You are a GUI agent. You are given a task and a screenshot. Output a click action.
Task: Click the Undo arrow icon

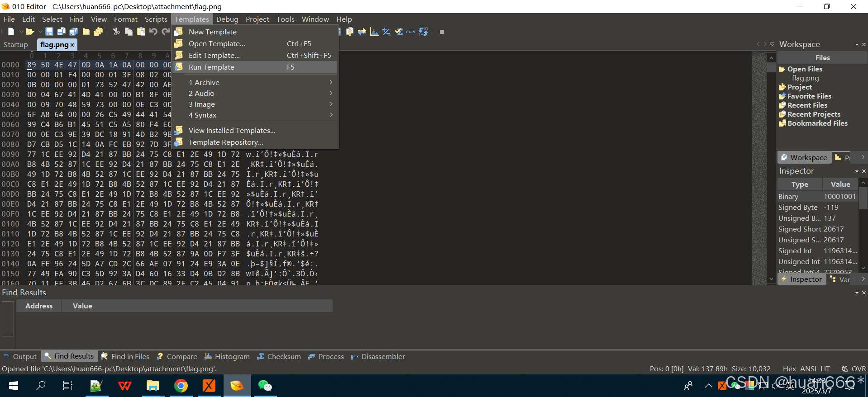pos(153,32)
